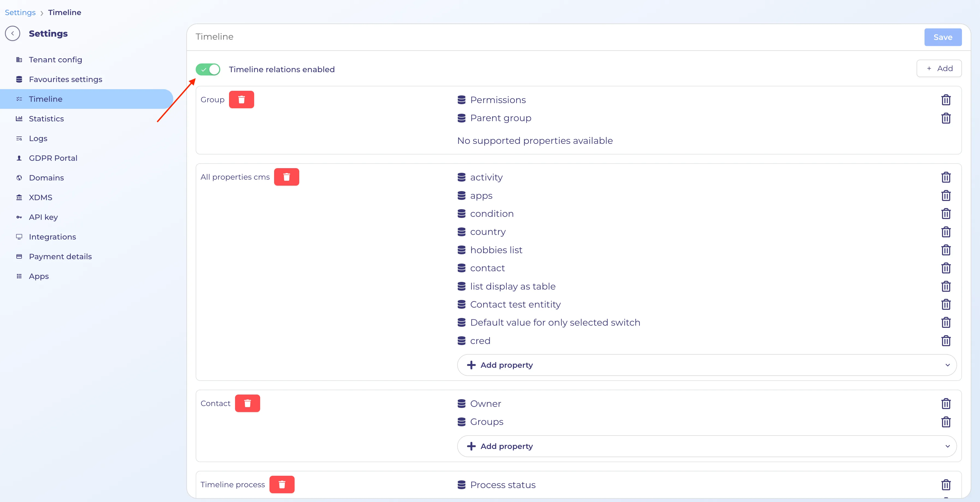Remove the Parent group property
The width and height of the screenshot is (980, 502).
946,118
